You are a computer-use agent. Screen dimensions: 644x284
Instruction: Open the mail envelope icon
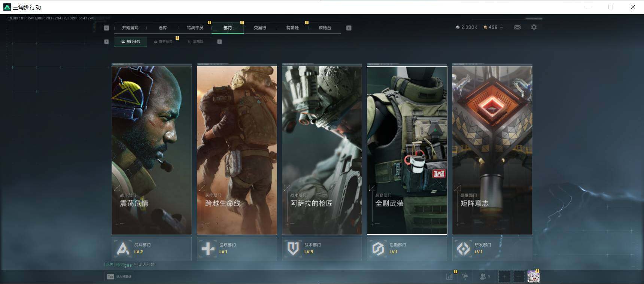pyautogui.click(x=517, y=27)
